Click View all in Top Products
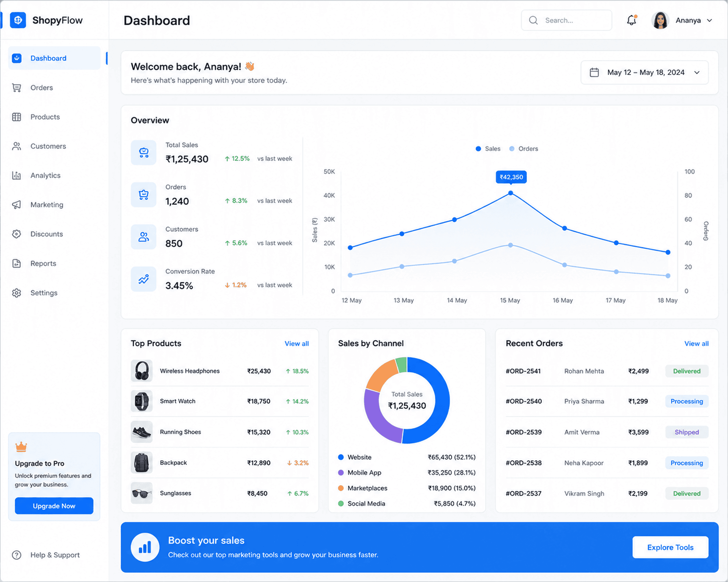Viewport: 728px width, 582px height. click(297, 344)
